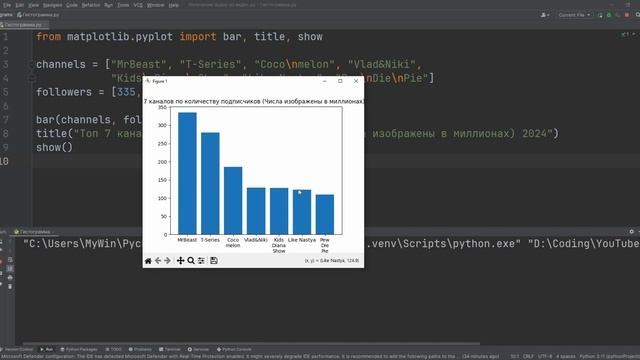This screenshot has height=360, width=640.
Task: Open Search Everywhere magnifier in PyCharm
Action: pyautogui.click(x=637, y=15)
